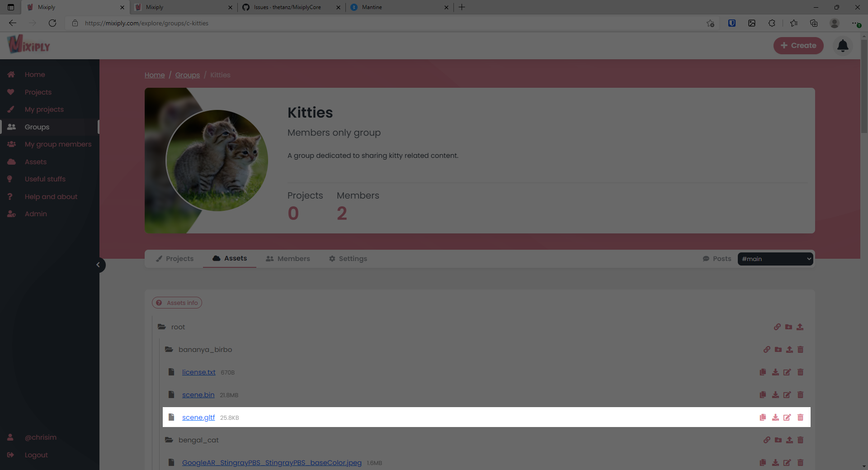This screenshot has height=470, width=868.
Task: Collapse the bananya_birbo folder
Action: point(169,349)
